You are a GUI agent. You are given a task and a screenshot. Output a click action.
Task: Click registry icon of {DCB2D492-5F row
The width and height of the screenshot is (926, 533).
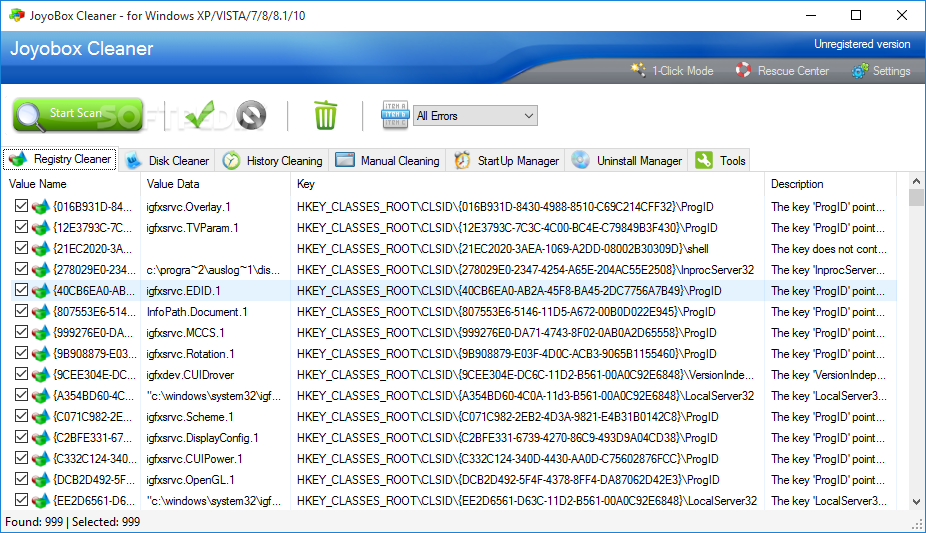(40, 480)
